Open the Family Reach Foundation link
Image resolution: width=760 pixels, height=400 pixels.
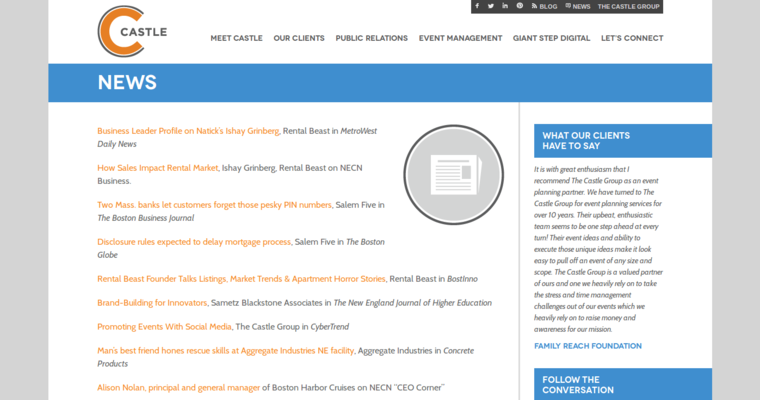(x=588, y=346)
